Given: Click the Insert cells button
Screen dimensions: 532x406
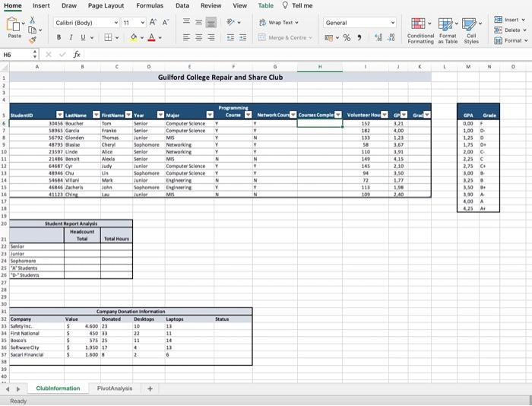Looking at the screenshot, I should 509,20.
